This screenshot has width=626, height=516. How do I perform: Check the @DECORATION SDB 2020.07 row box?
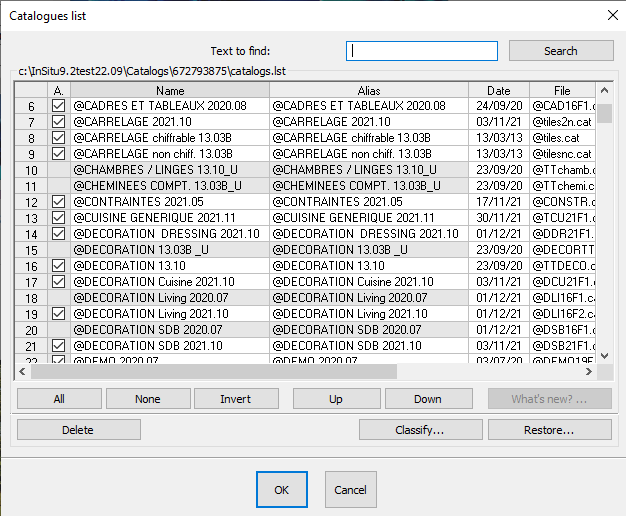58,330
